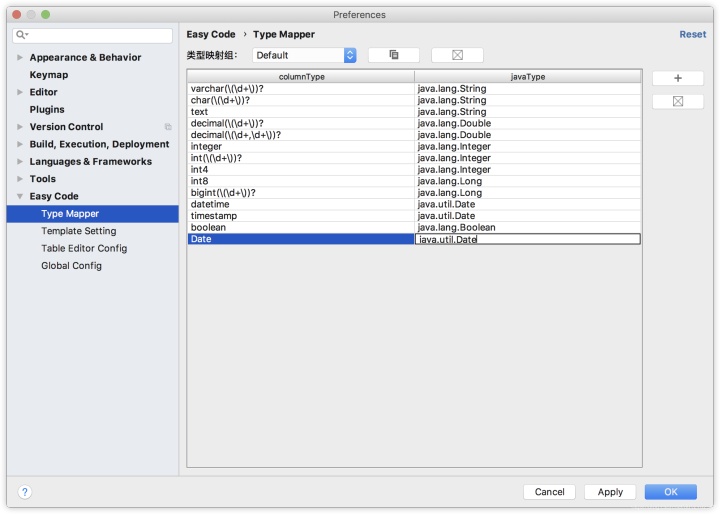The image size is (720, 514).
Task: Open Global Config page
Action: (x=71, y=265)
